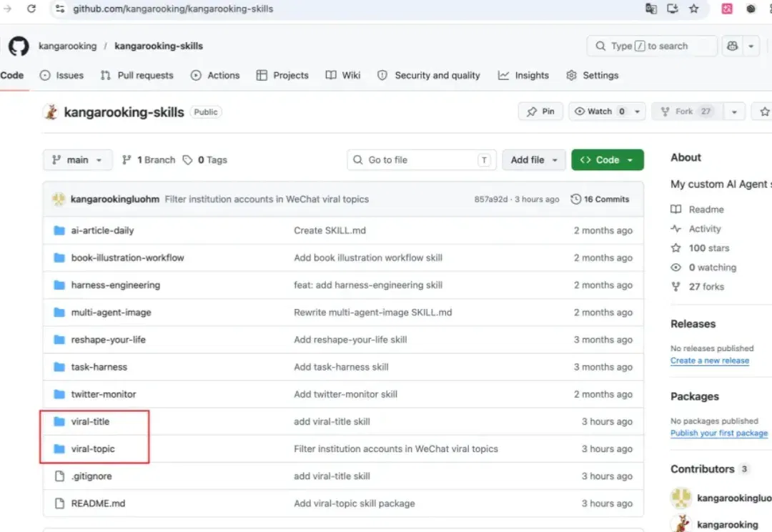Focus the Go to file field
The height and width of the screenshot is (532, 772).
422,159
